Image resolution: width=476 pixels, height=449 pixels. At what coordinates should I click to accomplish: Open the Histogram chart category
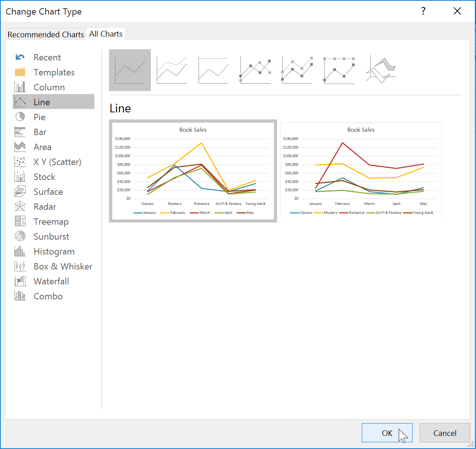click(54, 251)
